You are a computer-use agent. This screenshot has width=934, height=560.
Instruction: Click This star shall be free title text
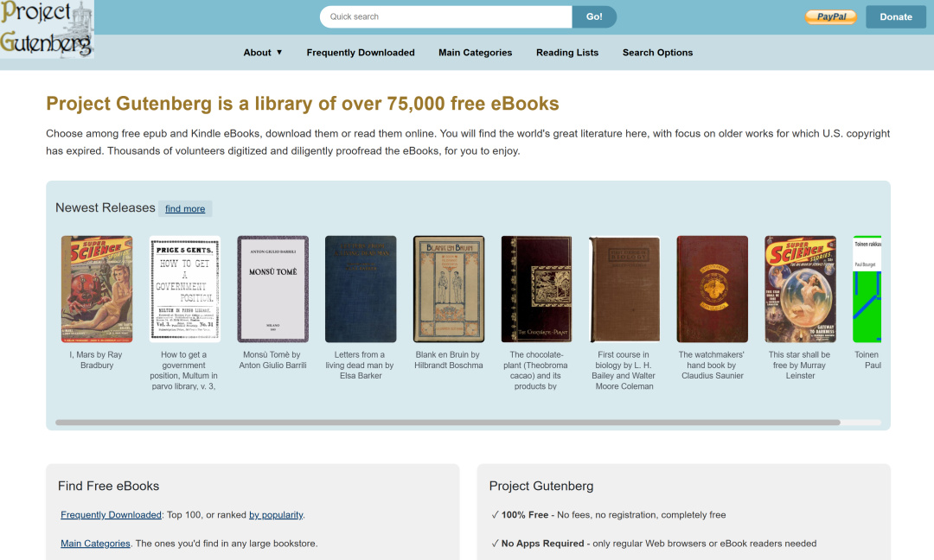click(x=799, y=365)
